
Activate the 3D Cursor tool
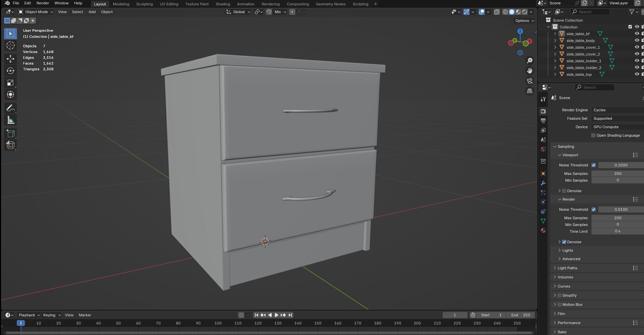tap(10, 45)
